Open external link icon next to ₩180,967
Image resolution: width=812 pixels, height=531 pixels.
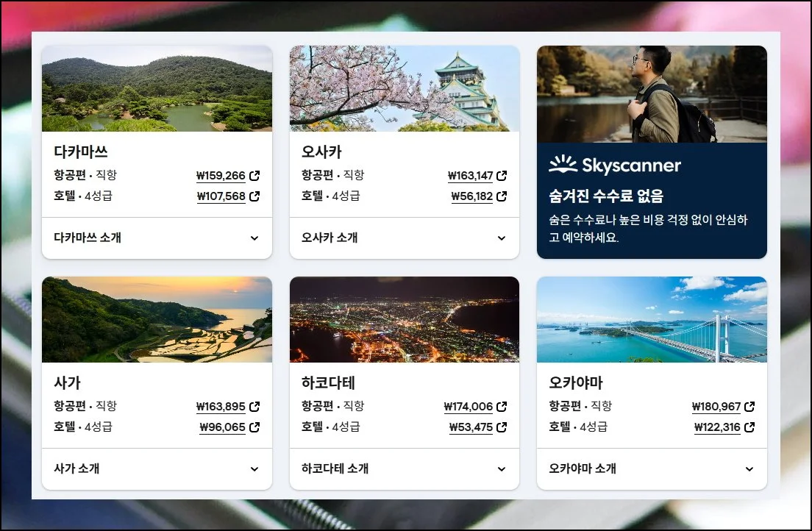click(749, 407)
